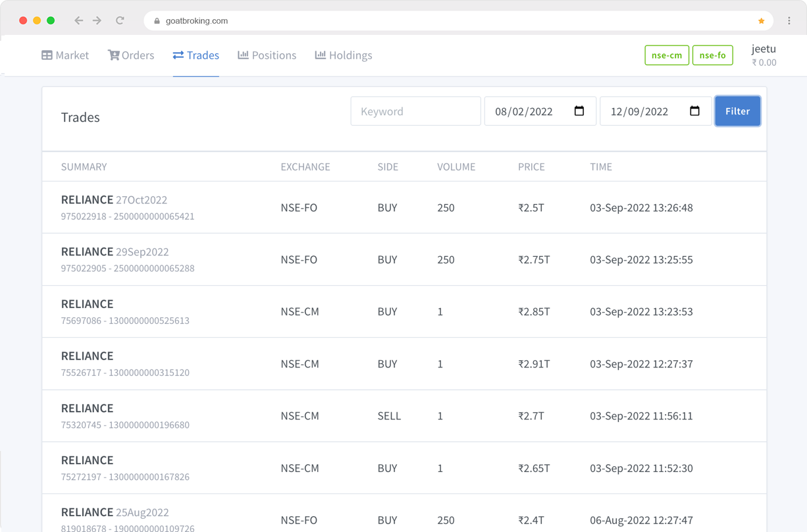This screenshot has width=807, height=532.
Task: Select the RELIANCE 27Oct2022 trade row
Action: 403,207
